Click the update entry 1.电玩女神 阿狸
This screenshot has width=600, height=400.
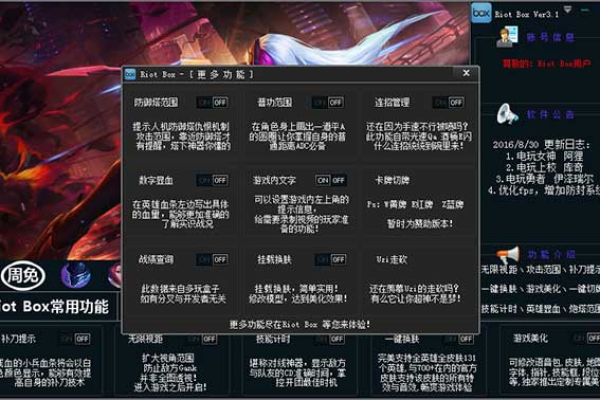tap(544, 156)
